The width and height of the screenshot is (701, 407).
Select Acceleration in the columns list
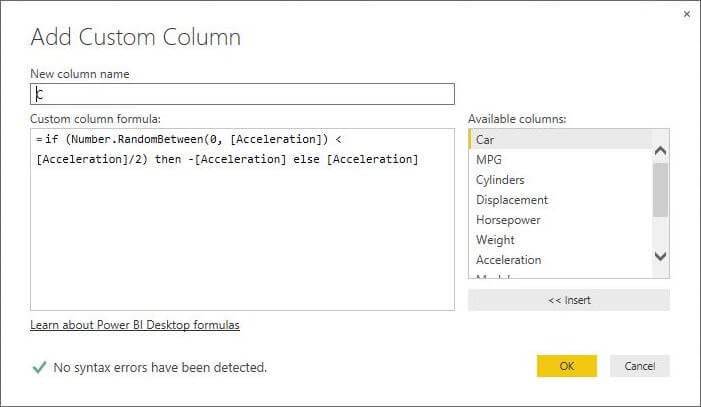point(509,259)
